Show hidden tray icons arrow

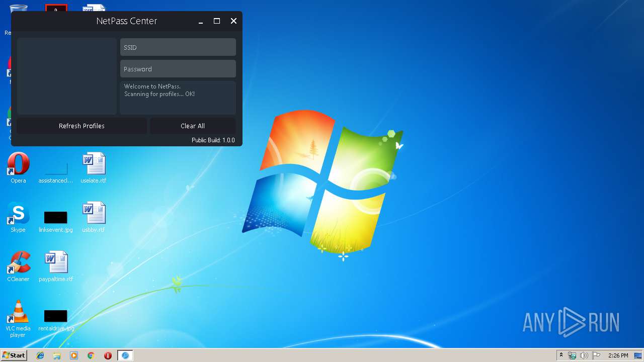click(x=561, y=355)
